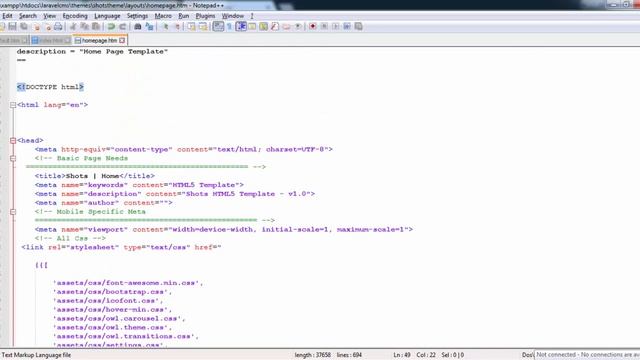The image size is (640, 360).
Task: Click the 'Not connected' status message
Action: tap(587, 355)
